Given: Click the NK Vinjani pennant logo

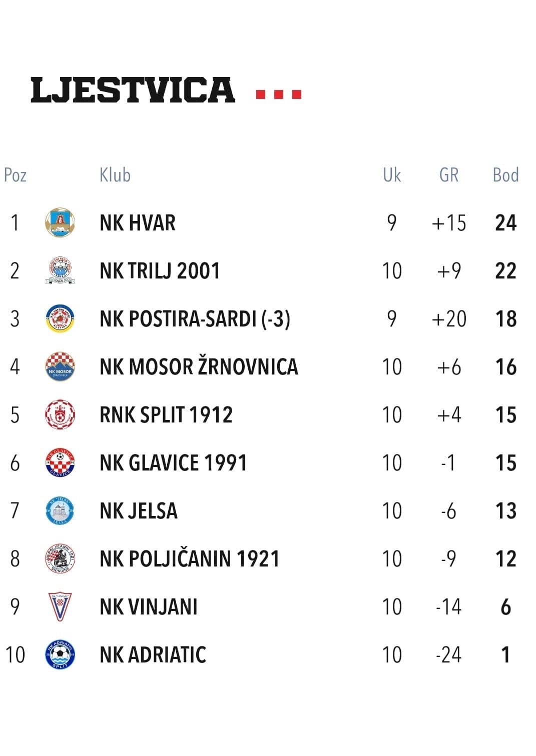Looking at the screenshot, I should point(60,607).
